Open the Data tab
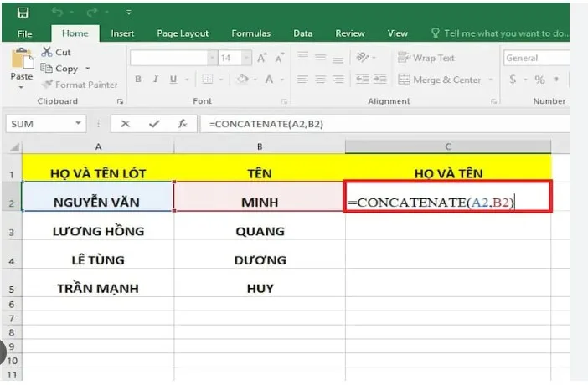Screen dimensions: 588x385 [x=302, y=33]
